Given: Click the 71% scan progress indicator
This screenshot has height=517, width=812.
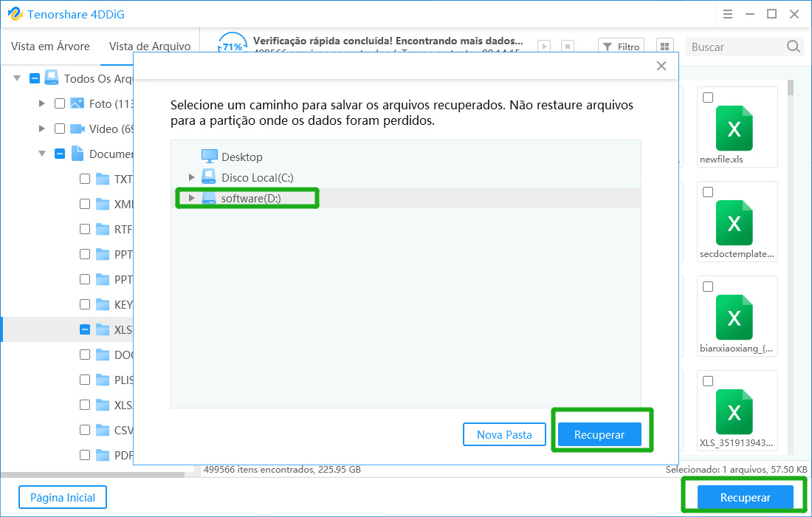Looking at the screenshot, I should tap(232, 44).
